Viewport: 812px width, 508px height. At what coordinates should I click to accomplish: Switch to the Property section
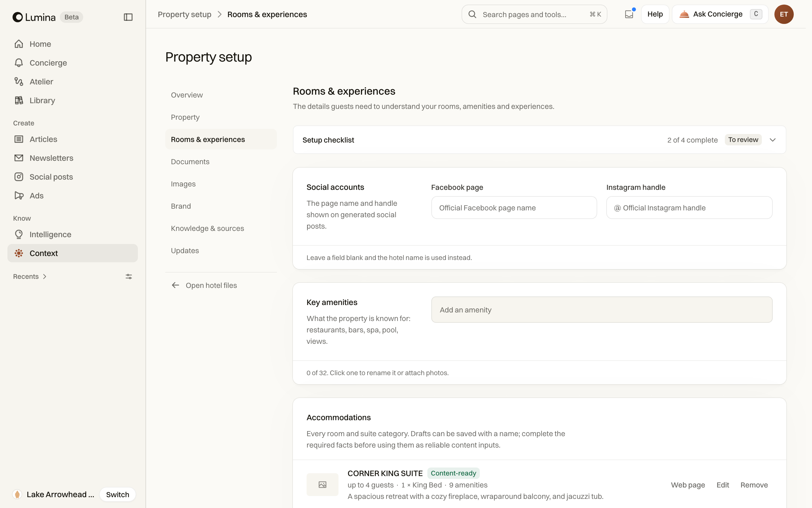221,117
